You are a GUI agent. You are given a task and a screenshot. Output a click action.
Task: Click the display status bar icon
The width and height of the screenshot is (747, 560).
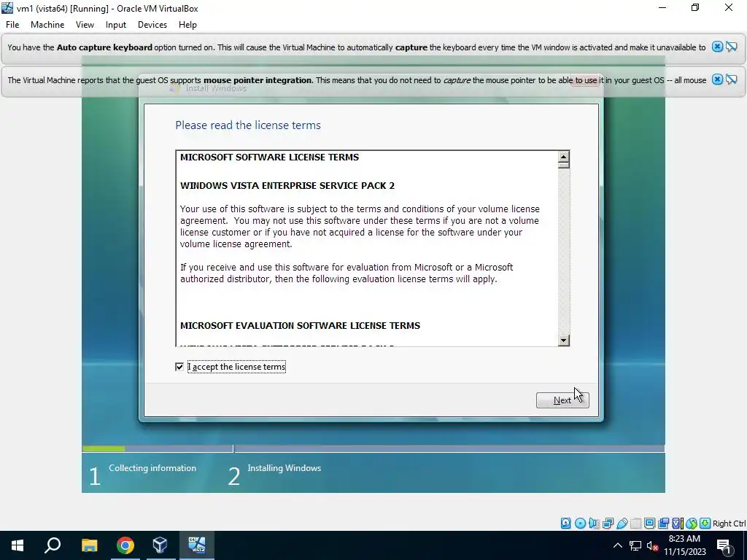point(649,524)
